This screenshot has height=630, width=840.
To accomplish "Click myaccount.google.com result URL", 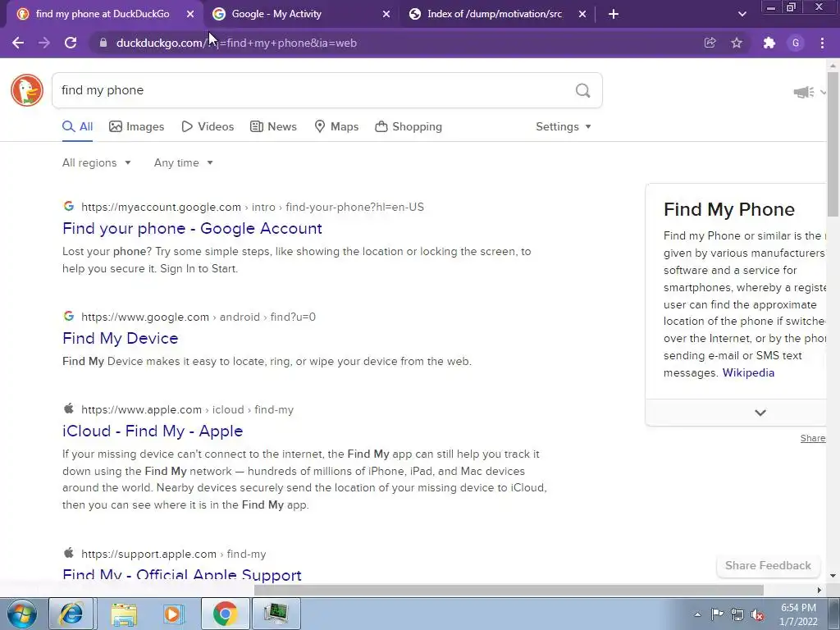I will point(253,208).
